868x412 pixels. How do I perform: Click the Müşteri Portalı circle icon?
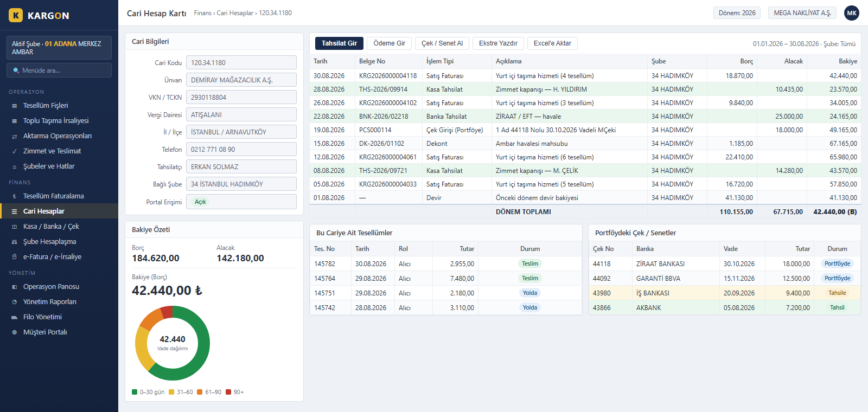pos(15,332)
